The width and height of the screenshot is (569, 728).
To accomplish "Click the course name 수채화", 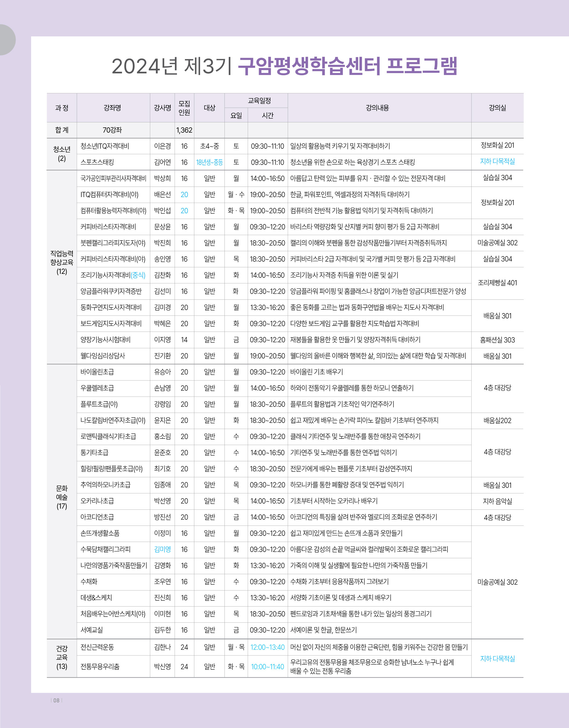I will tap(89, 582).
